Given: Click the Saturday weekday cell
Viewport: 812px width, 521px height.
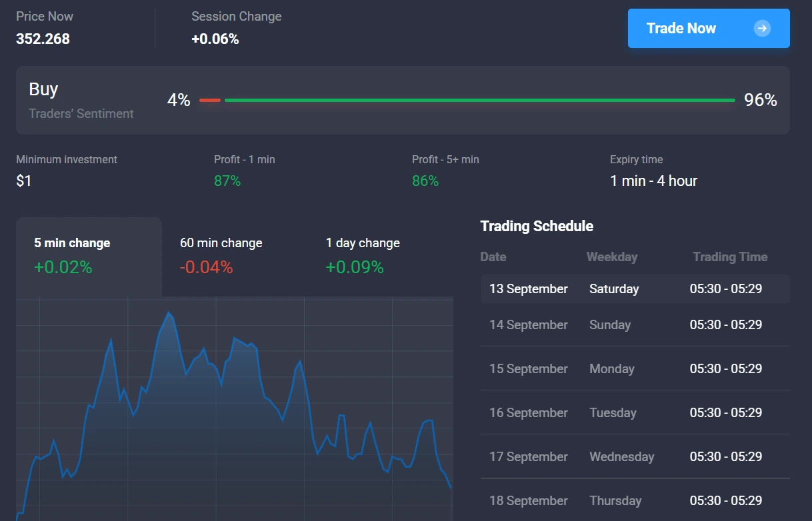Looking at the screenshot, I should (x=614, y=288).
